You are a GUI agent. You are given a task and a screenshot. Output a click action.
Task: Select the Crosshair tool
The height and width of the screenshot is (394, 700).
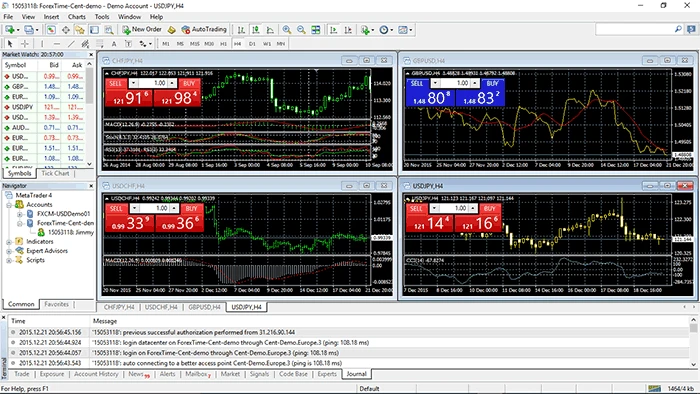click(x=25, y=44)
